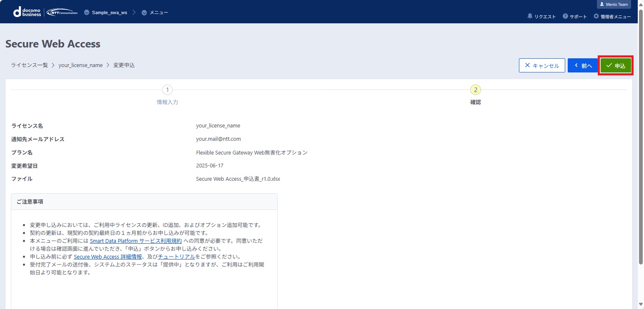The image size is (644, 309).
Task: Click the scrollbar down arrow
Action: (x=641, y=305)
